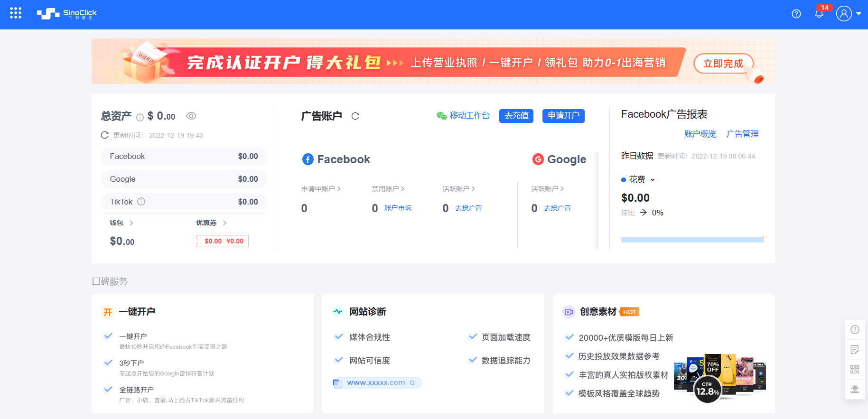
Task: Click the info icon next to 总资产
Action: click(x=140, y=117)
